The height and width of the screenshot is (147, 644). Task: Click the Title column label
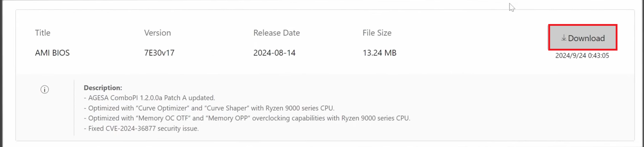tap(43, 33)
